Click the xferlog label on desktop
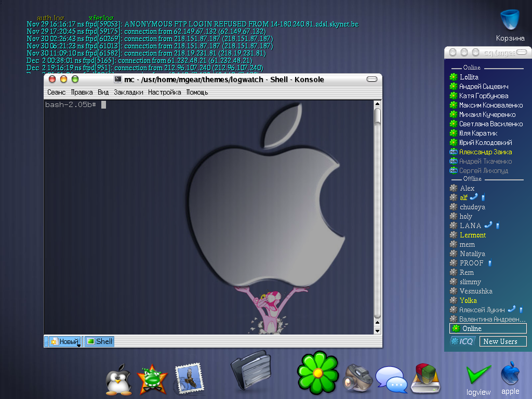Screen dimensions: 532x399 click(x=101, y=18)
